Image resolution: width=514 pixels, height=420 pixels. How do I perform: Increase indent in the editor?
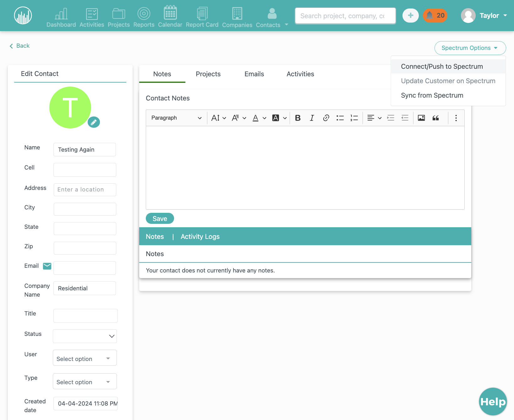tap(391, 118)
